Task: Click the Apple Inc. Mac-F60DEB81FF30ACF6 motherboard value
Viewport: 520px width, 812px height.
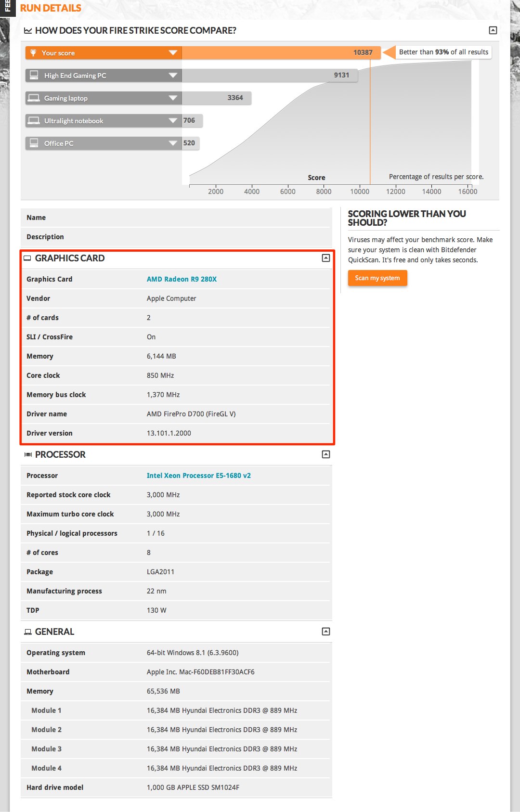Action: click(201, 672)
